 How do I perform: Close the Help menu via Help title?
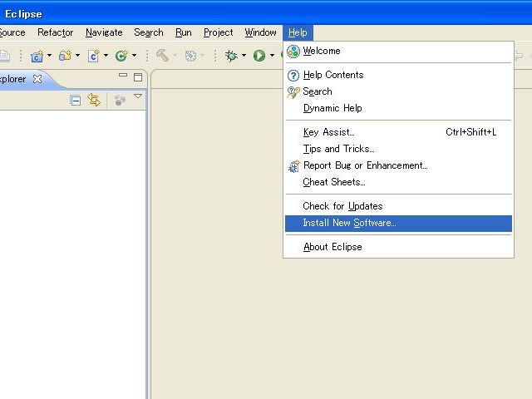(x=298, y=32)
